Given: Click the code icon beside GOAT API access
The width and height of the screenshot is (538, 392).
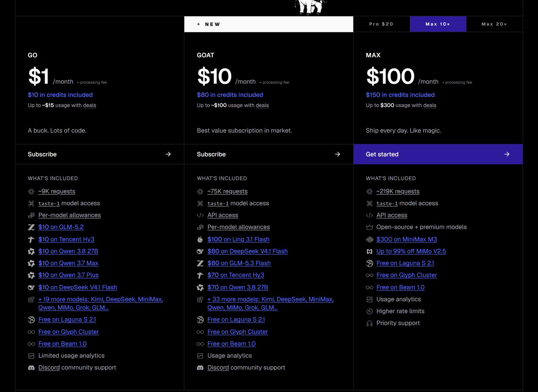Looking at the screenshot, I should 200,215.
